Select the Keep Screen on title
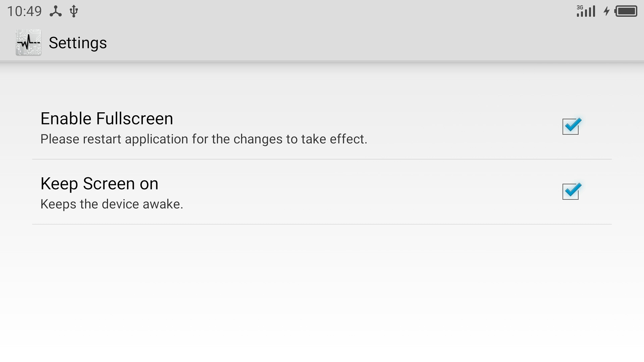The width and height of the screenshot is (644, 362). 99,183
